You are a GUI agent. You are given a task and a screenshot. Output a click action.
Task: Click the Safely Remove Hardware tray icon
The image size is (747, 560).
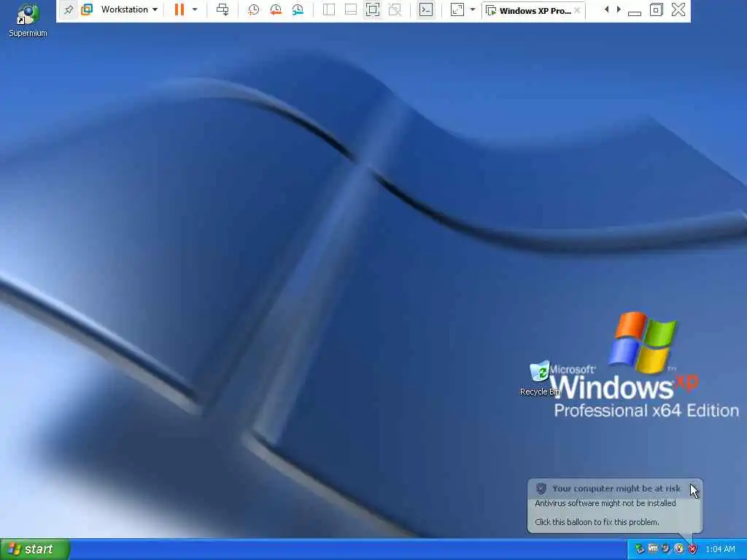[x=640, y=550]
